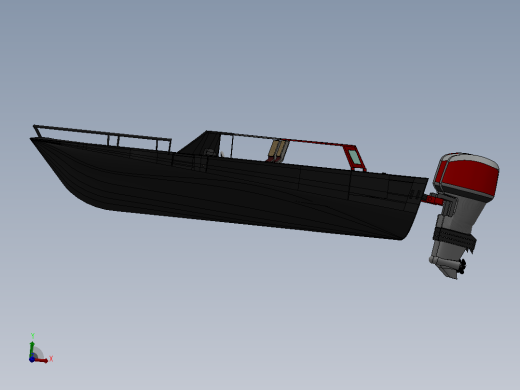This screenshot has height=390, width=520.
Task: Click the red X axis arrow of the triad
Action: (x=41, y=360)
